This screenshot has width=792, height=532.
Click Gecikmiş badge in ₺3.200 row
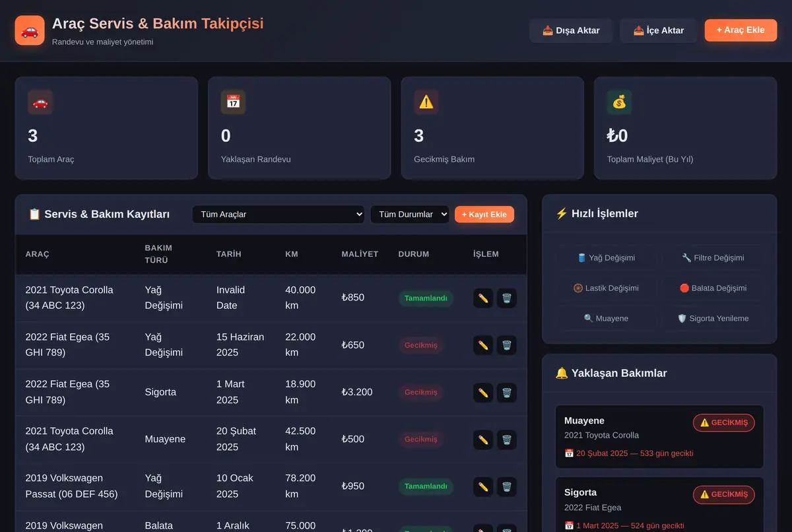pyautogui.click(x=421, y=393)
